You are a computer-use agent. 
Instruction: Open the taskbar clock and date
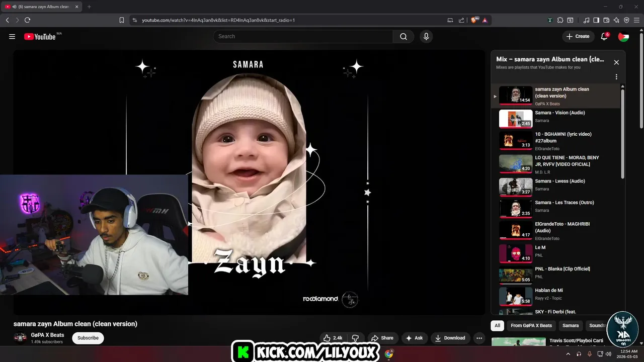(x=627, y=354)
